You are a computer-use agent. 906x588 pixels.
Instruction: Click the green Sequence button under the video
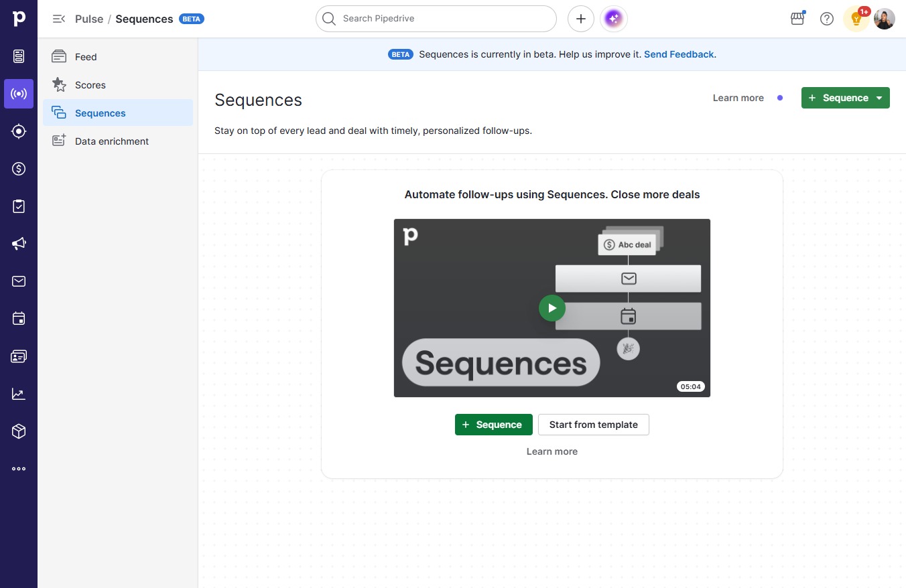[x=494, y=425]
